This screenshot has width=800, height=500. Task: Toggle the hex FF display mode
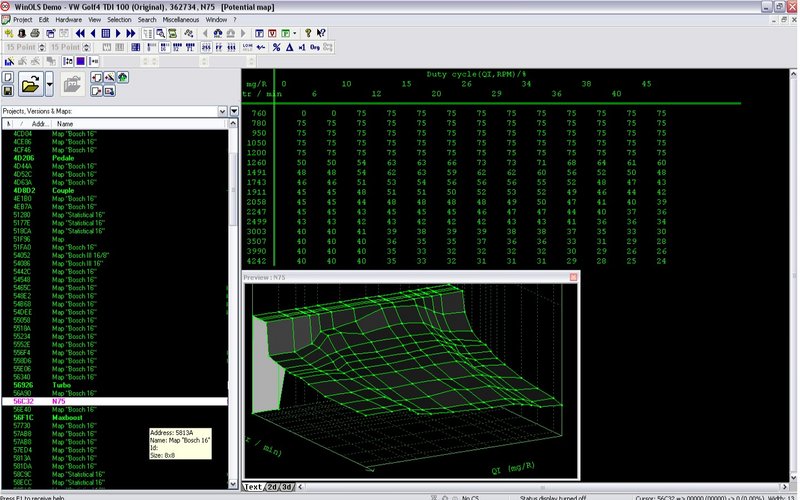click(x=219, y=47)
